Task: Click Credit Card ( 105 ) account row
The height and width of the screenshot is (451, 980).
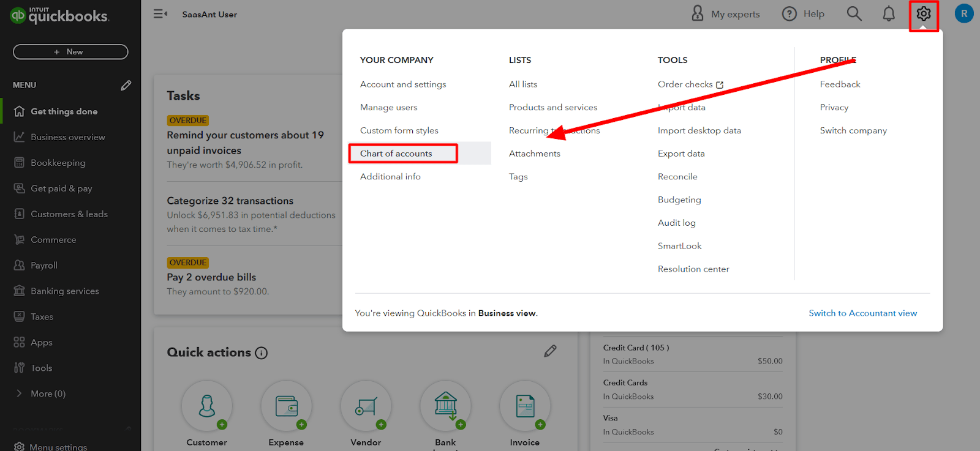Action: (x=693, y=354)
